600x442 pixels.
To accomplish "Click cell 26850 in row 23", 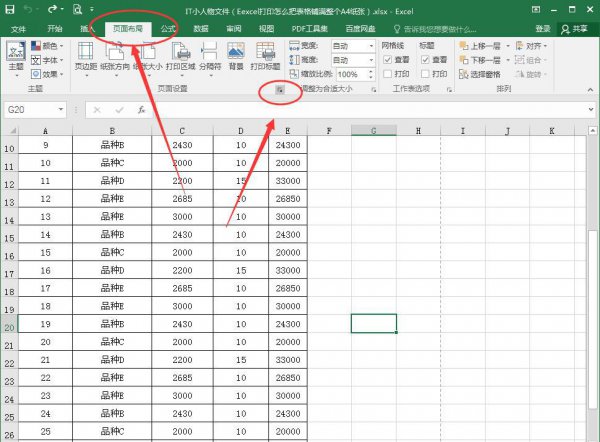I will [288, 378].
